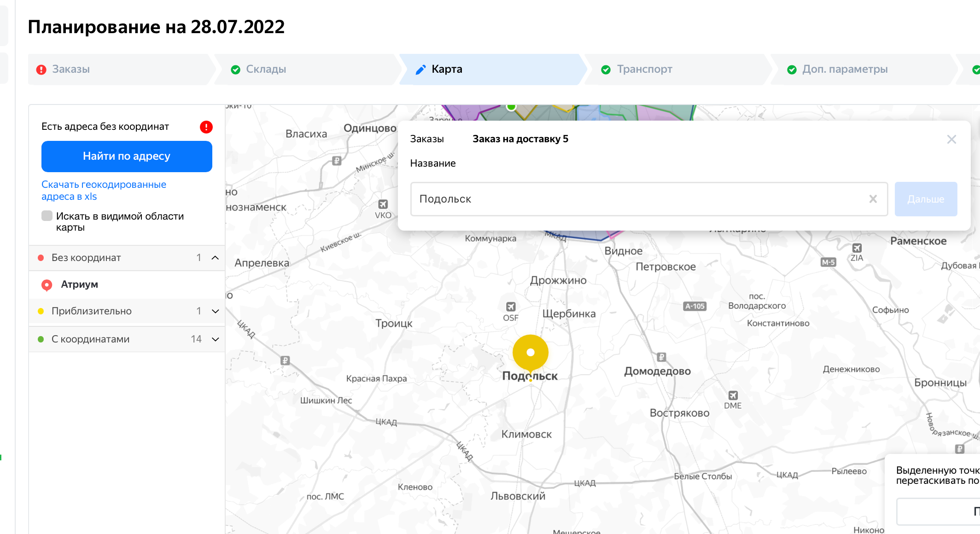
Task: Click the Дрожжино label on the map
Action: [558, 280]
